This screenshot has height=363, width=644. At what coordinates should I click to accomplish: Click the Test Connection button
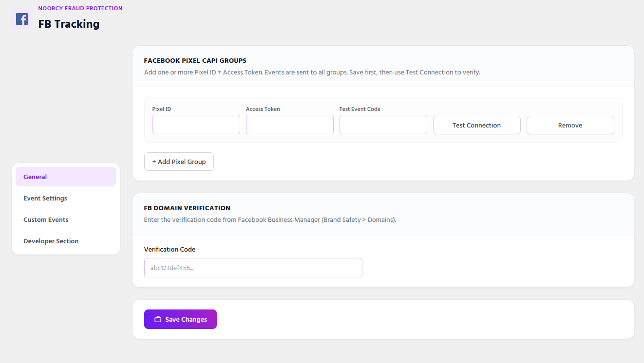click(476, 125)
